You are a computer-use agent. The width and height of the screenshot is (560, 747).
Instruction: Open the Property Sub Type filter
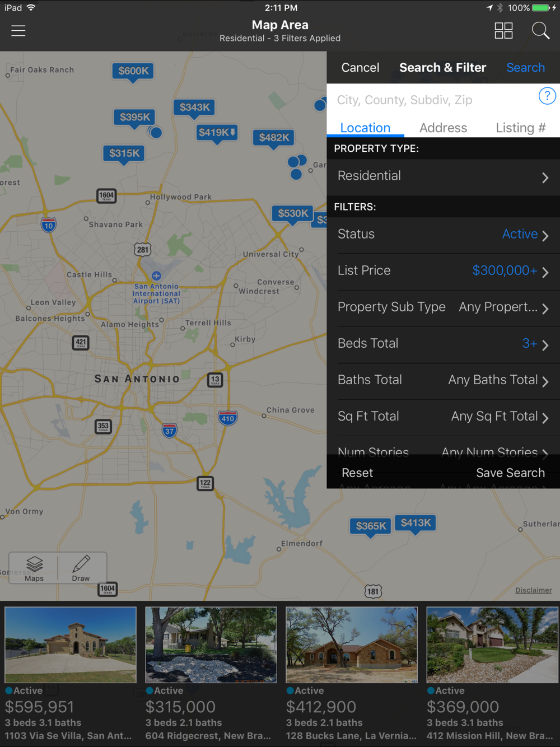click(444, 308)
